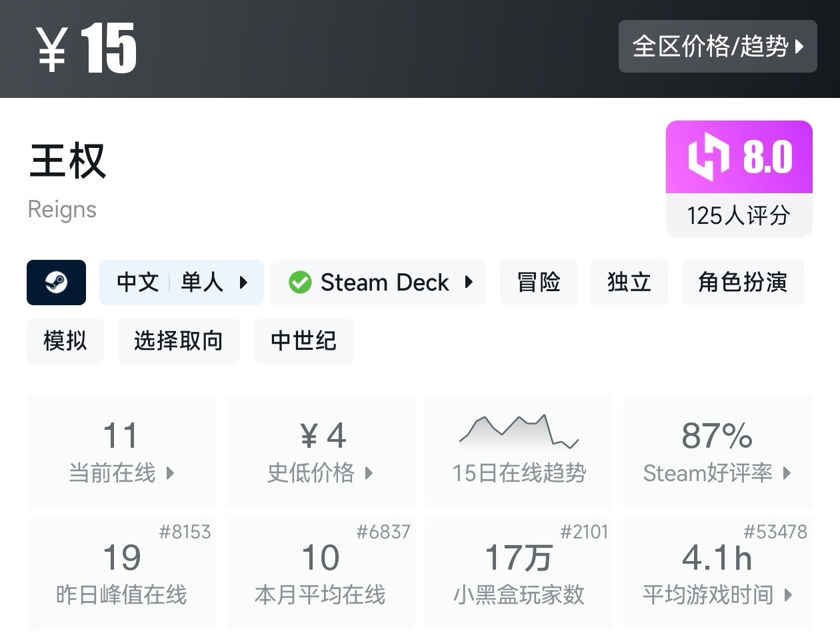This screenshot has width=840, height=633.
Task: View the 15日在线趋势 sparkline chart
Action: [x=519, y=433]
